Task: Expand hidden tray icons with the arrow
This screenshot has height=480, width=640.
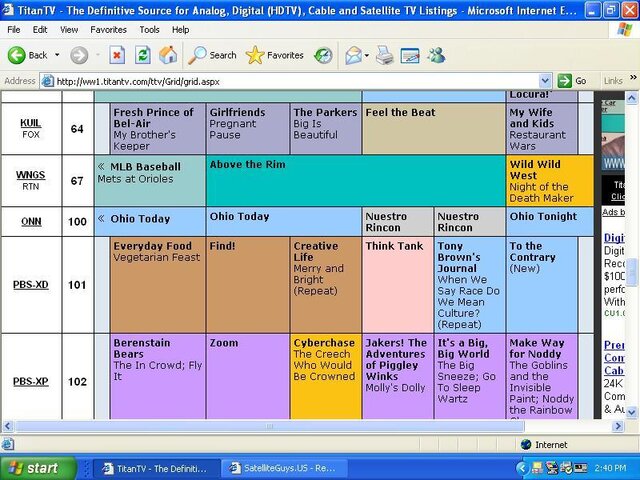Action: coord(522,468)
